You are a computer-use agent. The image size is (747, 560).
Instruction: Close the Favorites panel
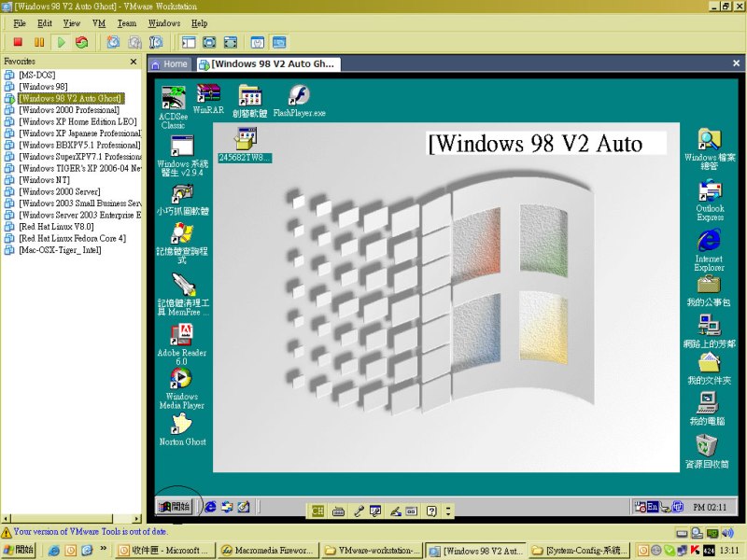click(x=134, y=62)
